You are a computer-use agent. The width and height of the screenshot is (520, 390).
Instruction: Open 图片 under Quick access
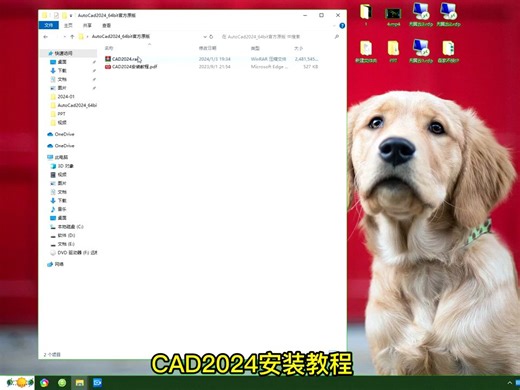point(62,88)
